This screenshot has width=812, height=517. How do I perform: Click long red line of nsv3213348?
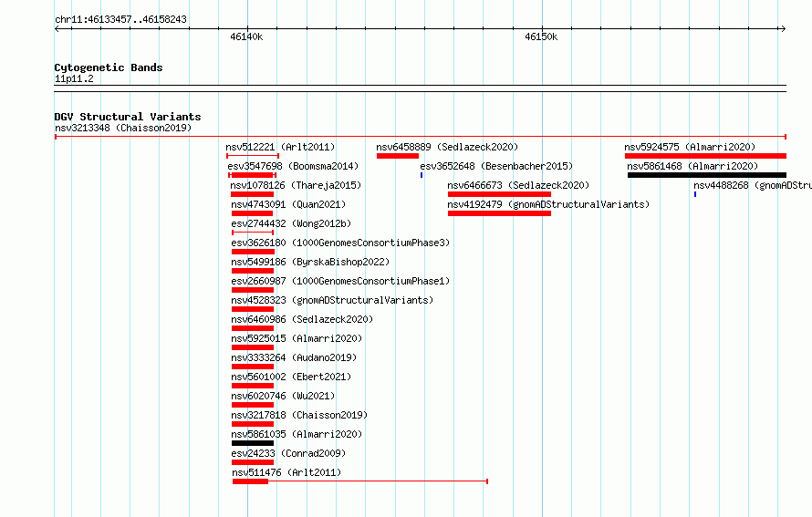421,137
